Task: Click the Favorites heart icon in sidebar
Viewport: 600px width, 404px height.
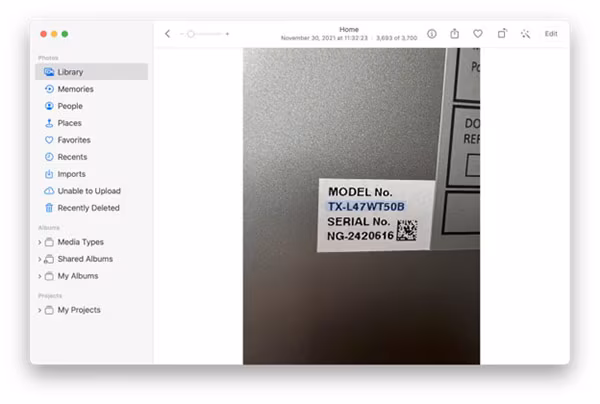Action: tap(49, 140)
